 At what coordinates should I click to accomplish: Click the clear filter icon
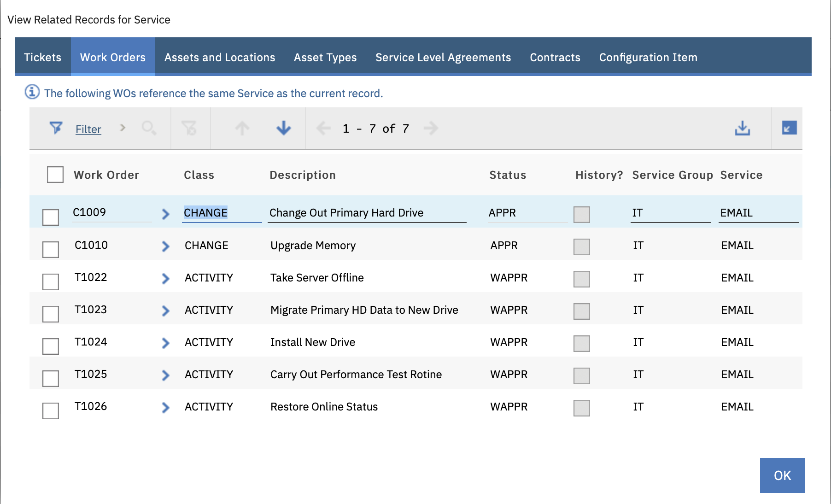[x=189, y=128]
